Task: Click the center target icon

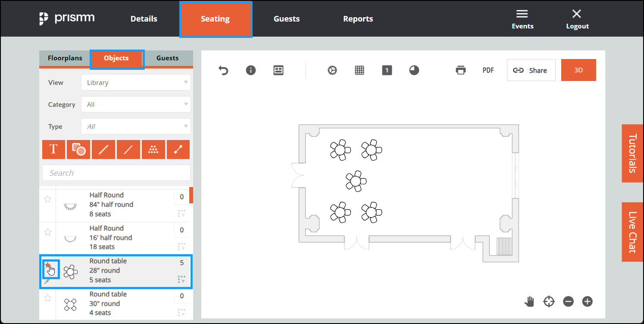Action: (549, 302)
